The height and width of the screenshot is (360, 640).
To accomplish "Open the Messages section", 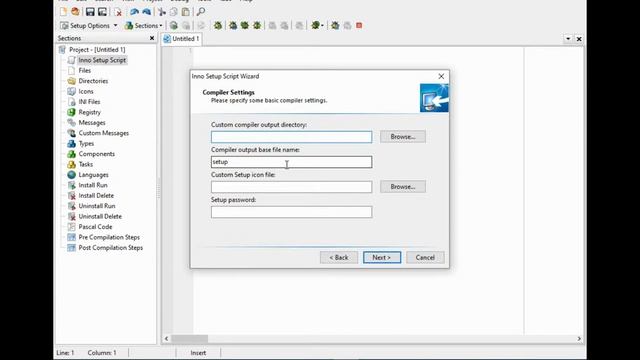I will click(x=92, y=122).
